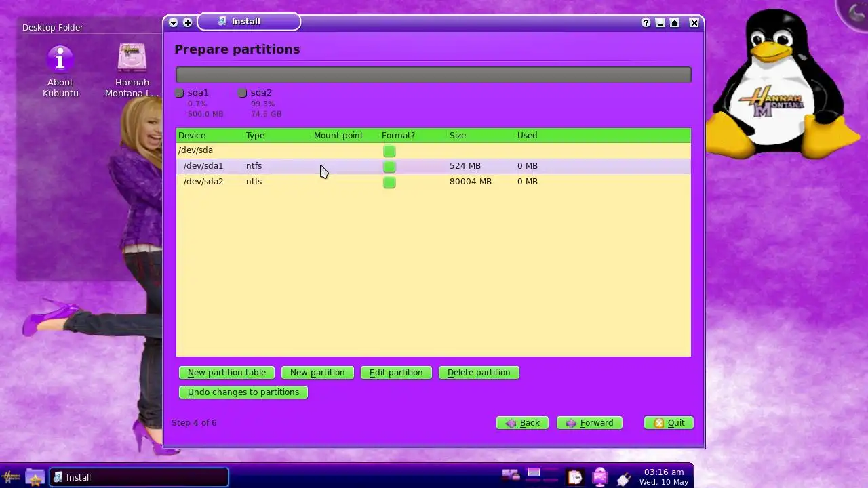868x488 pixels.
Task: Undo changes to partitions
Action: (243, 392)
